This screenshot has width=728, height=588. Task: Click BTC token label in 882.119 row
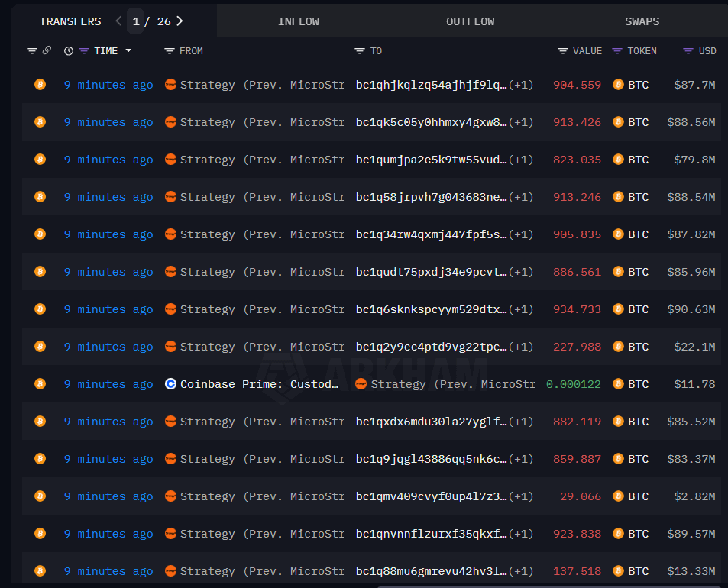click(638, 422)
